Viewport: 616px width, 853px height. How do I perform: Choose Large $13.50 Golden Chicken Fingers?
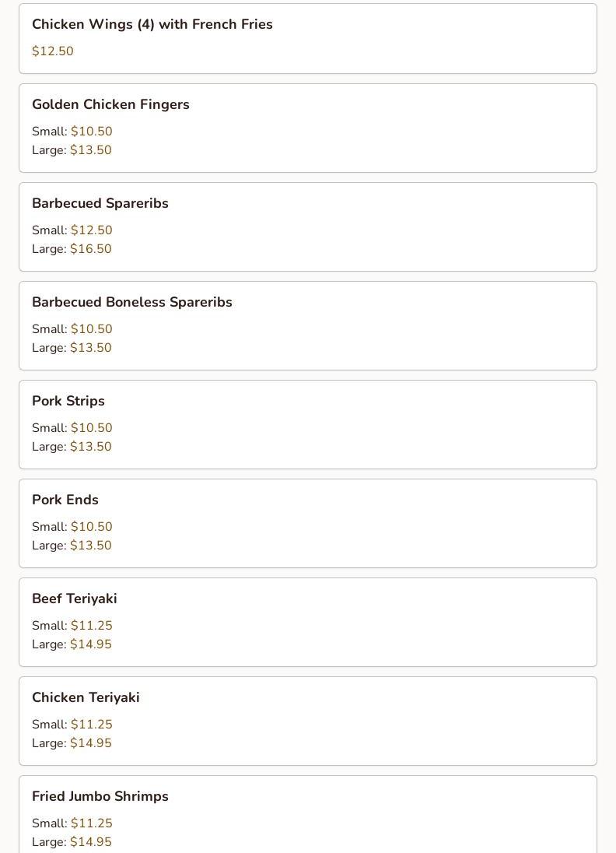pyautogui.click(x=72, y=149)
